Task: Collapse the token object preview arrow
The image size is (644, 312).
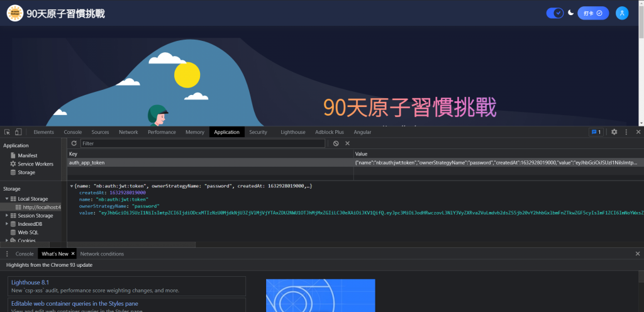Action: (x=72, y=186)
